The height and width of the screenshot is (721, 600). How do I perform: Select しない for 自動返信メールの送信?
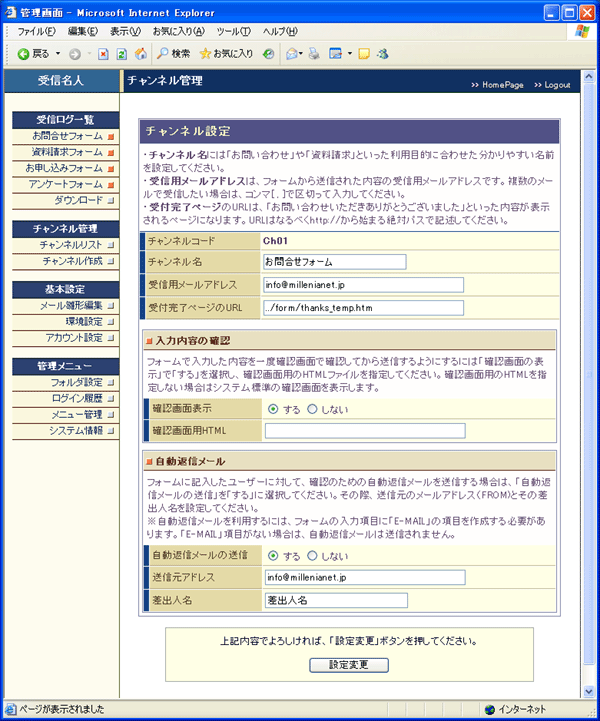pyautogui.click(x=312, y=555)
